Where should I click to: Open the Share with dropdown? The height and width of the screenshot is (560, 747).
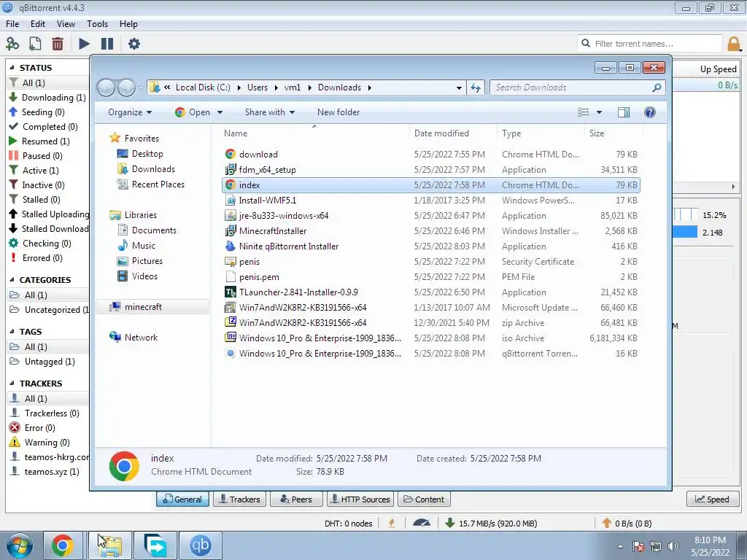click(270, 112)
